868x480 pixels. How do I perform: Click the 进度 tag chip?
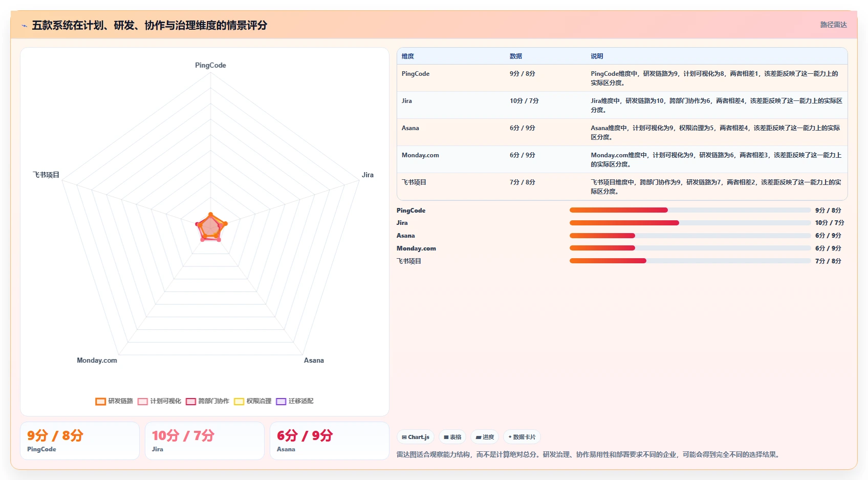(485, 437)
